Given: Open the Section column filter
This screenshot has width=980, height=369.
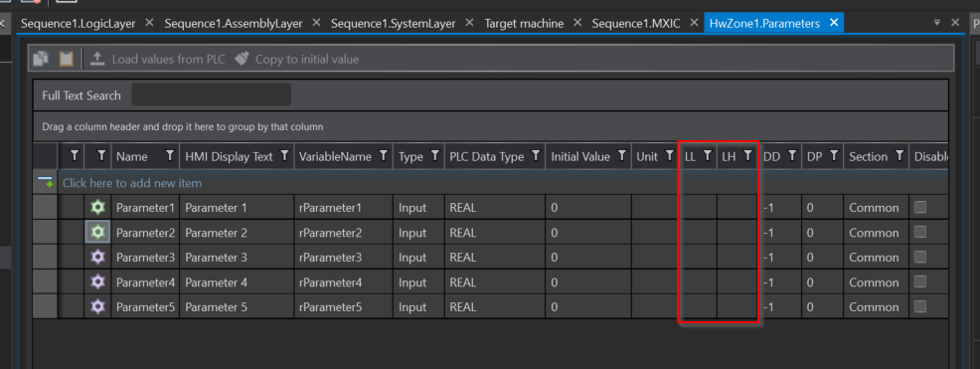Looking at the screenshot, I should [898, 156].
